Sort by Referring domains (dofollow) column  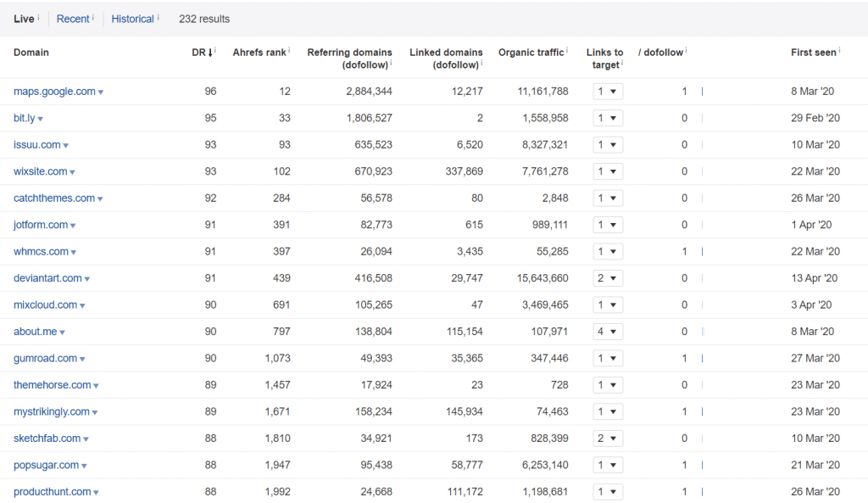click(349, 59)
